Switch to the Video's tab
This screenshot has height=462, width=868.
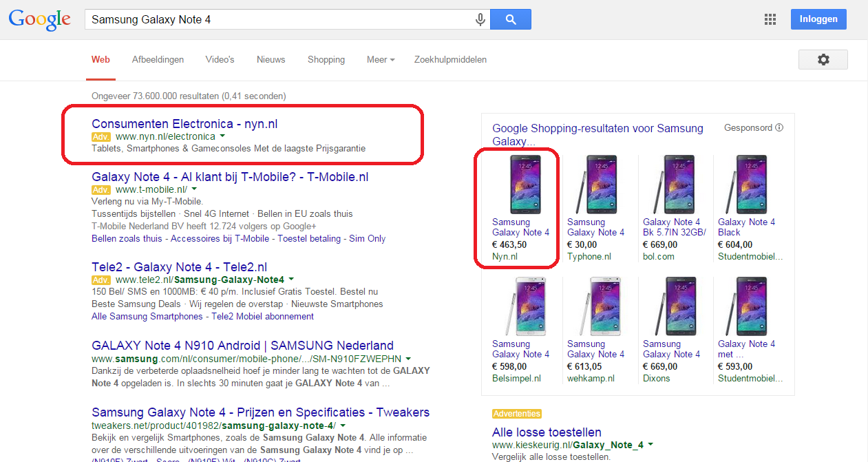[220, 60]
